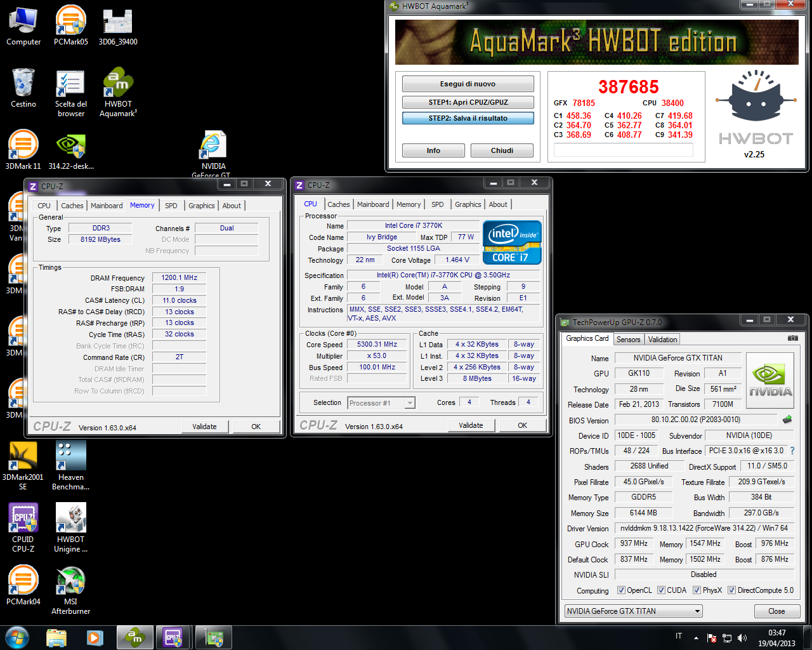Click the GPU-Z BIOS save chip icon
This screenshot has height=650, width=812.
tap(787, 420)
